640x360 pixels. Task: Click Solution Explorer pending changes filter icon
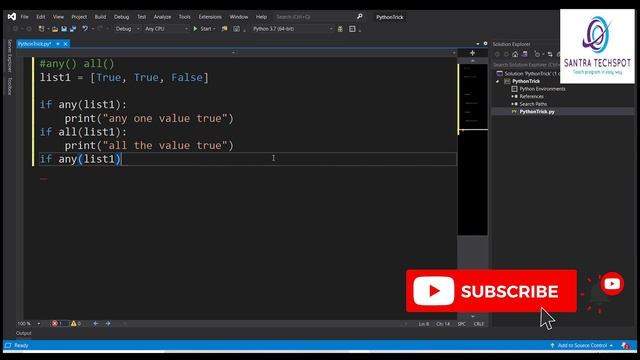538,54
